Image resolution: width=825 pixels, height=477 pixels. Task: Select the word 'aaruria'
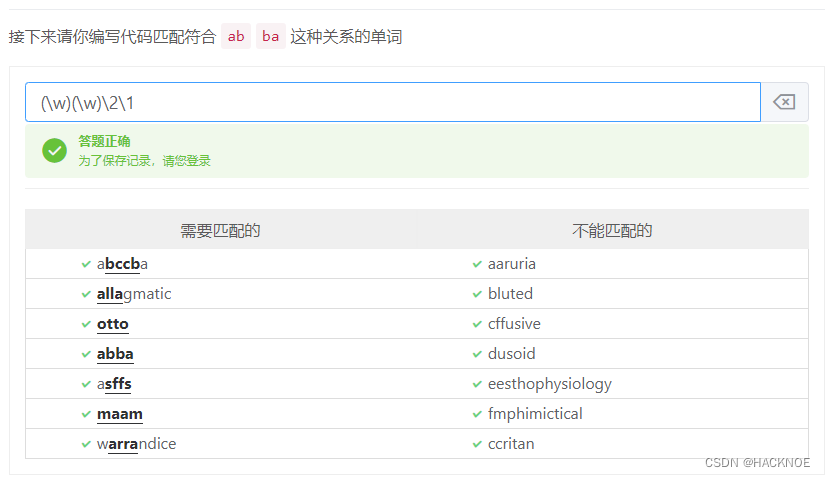click(511, 264)
